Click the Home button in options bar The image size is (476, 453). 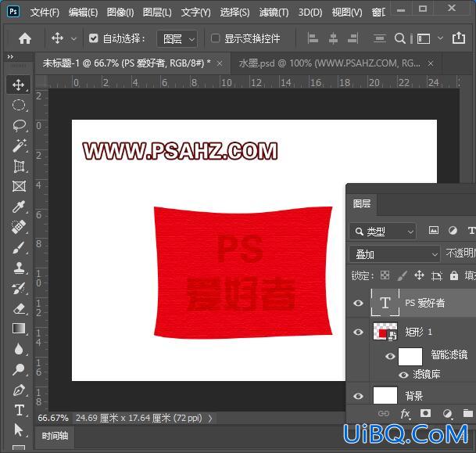[25, 38]
